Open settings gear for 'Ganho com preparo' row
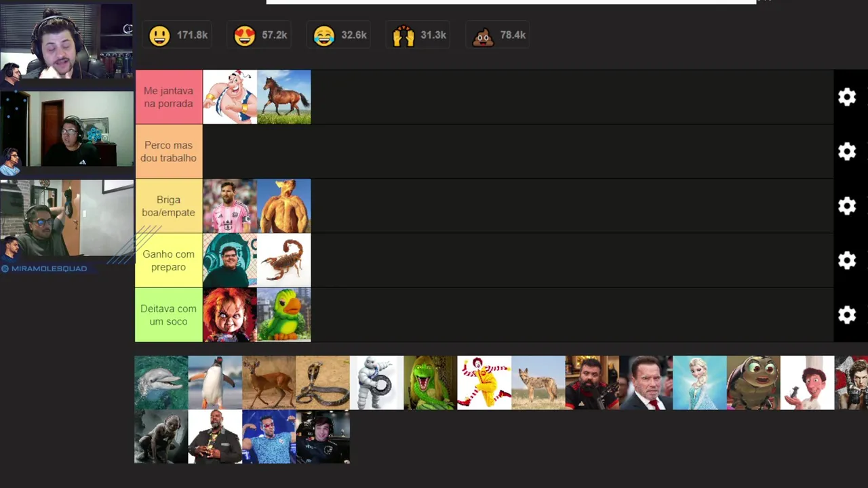 847,260
